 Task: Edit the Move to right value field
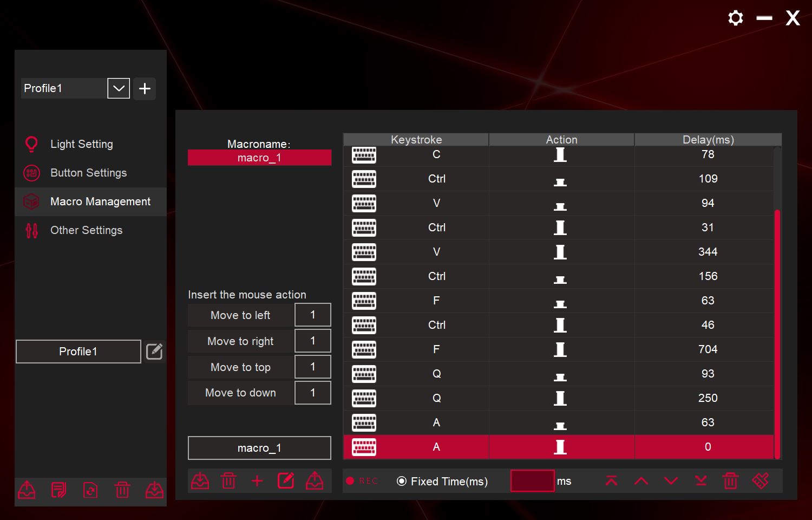pyautogui.click(x=313, y=341)
